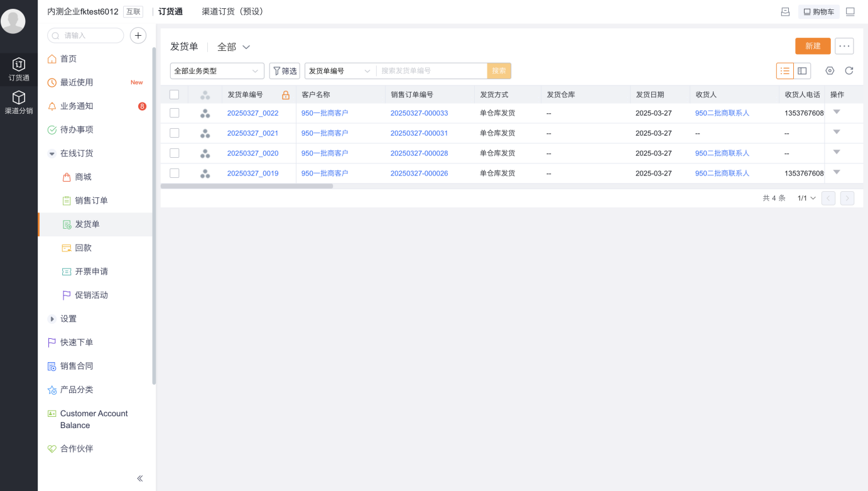Click the plus icon beside sidebar search
The width and height of the screenshot is (868, 491).
coord(138,36)
